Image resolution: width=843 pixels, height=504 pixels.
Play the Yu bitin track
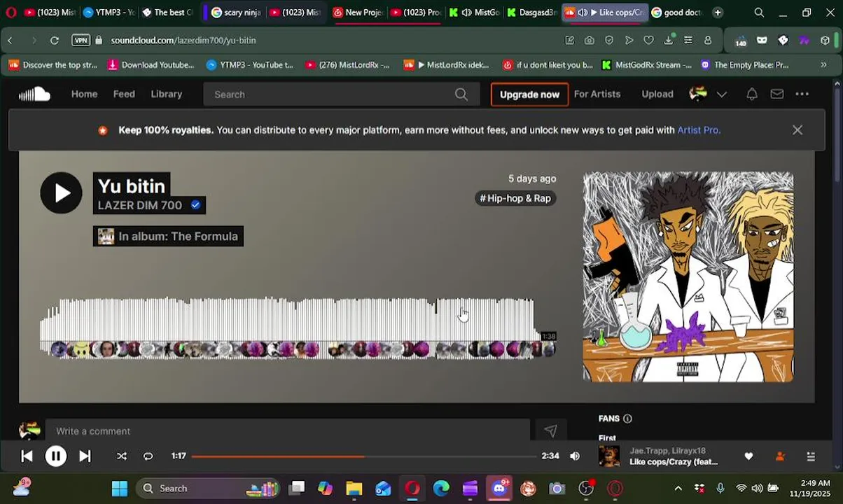point(61,192)
